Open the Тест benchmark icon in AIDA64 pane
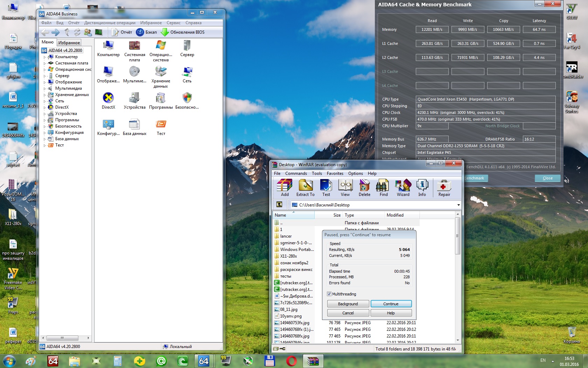 [x=161, y=127]
